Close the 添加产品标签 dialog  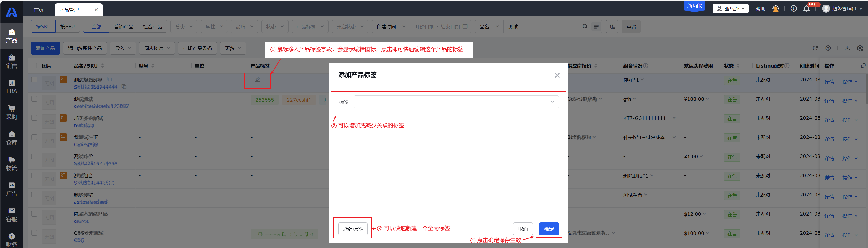coord(557,75)
